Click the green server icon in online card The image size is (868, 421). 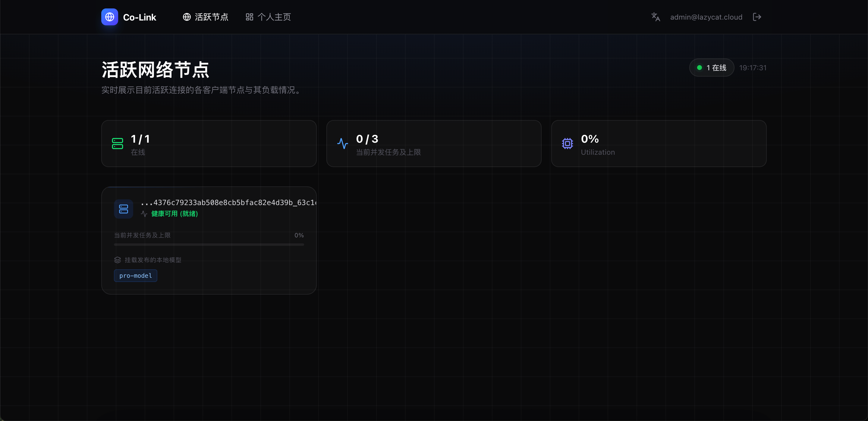pos(117,144)
